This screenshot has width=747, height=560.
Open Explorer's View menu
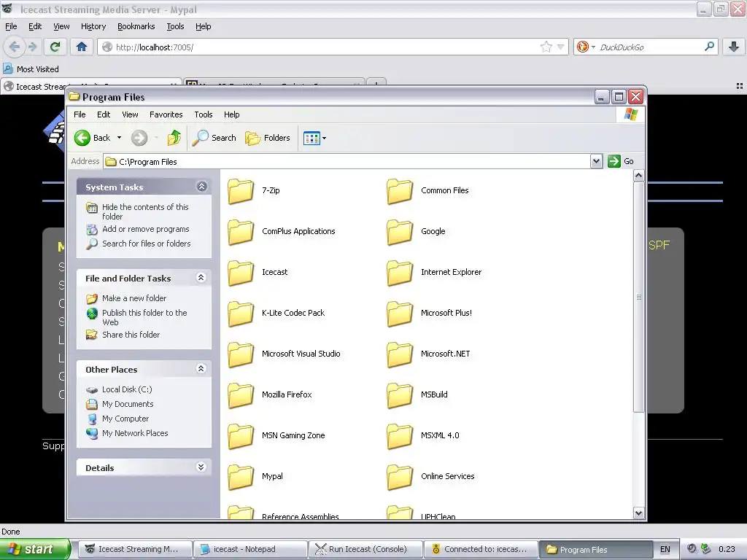[130, 114]
